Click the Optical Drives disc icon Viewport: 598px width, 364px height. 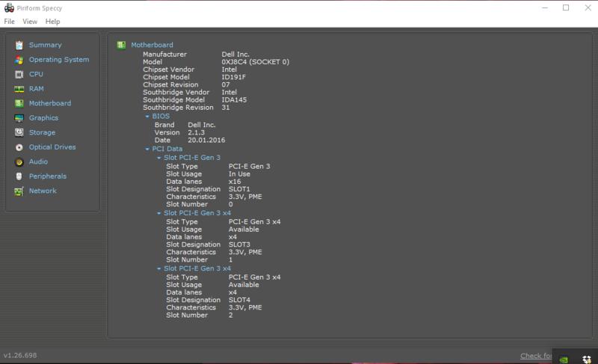click(19, 147)
